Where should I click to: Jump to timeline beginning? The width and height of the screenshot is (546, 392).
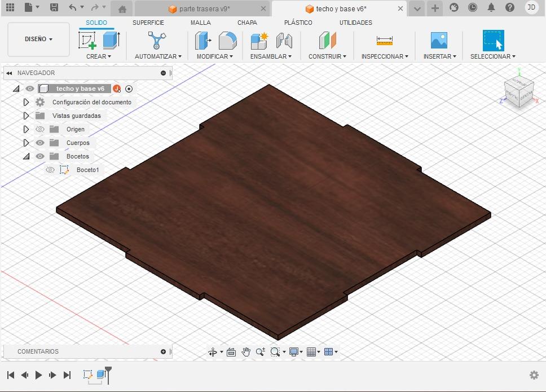coord(11,375)
